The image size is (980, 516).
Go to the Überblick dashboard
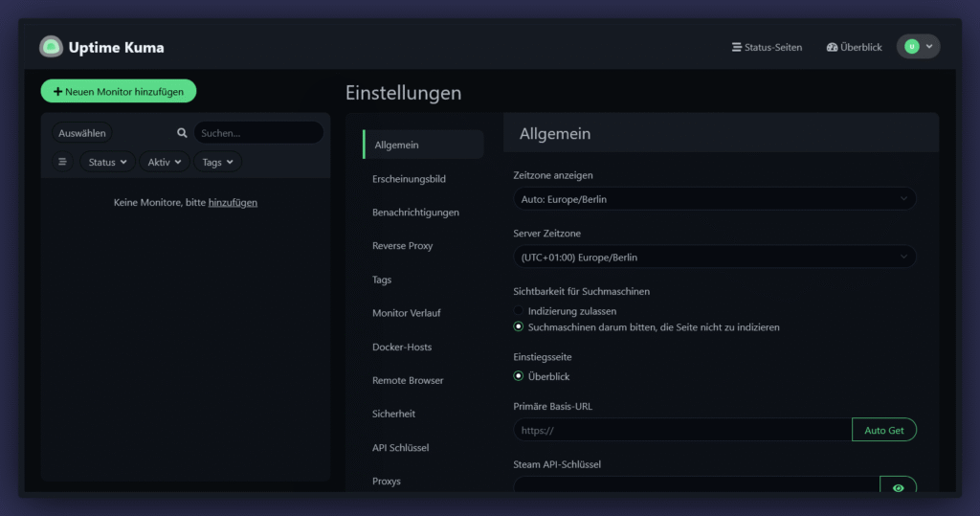point(854,47)
